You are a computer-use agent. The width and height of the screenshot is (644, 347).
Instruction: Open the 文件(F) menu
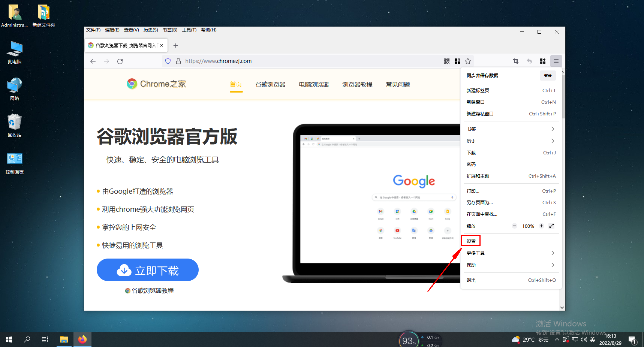(x=93, y=30)
